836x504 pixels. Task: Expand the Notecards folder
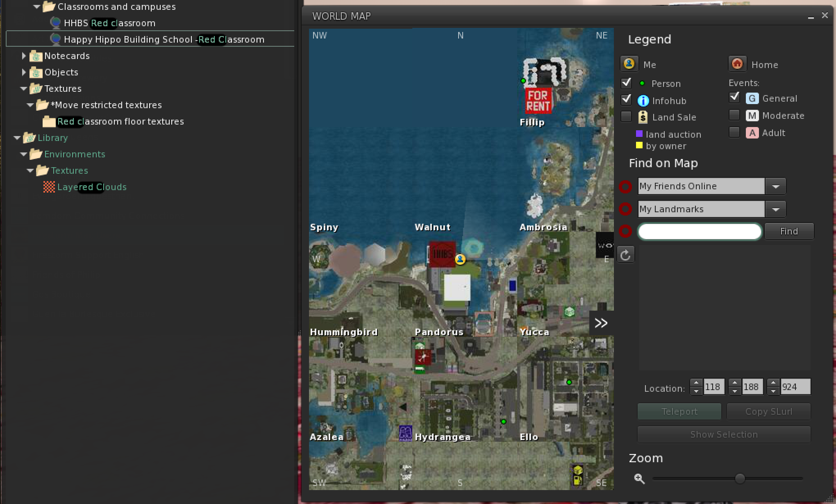coord(24,56)
